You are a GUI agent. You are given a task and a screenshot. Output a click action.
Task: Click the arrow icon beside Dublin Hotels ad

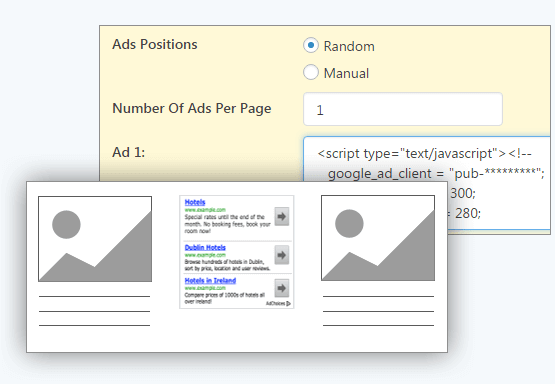(x=282, y=255)
